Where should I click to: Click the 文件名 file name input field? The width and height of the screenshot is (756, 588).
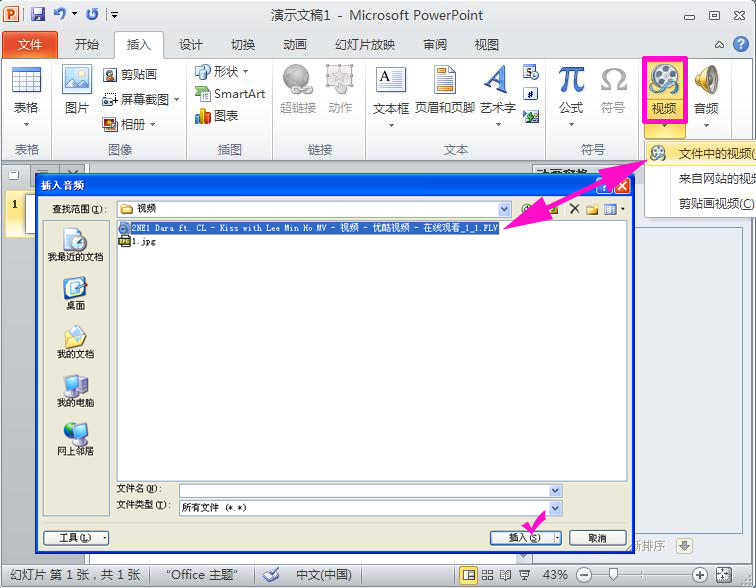364,491
